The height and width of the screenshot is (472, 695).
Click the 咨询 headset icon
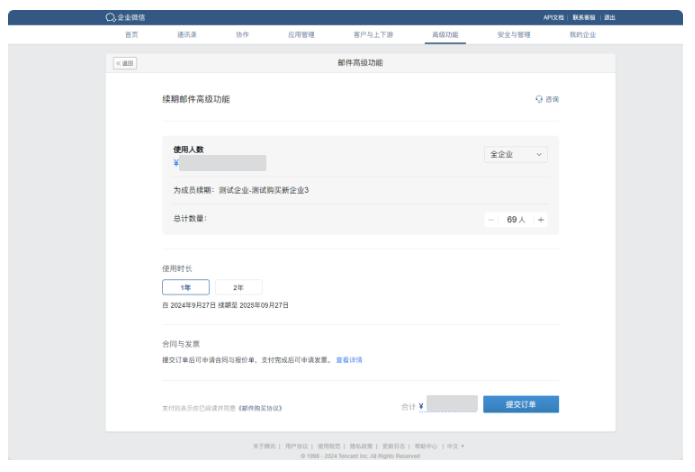tap(540, 100)
